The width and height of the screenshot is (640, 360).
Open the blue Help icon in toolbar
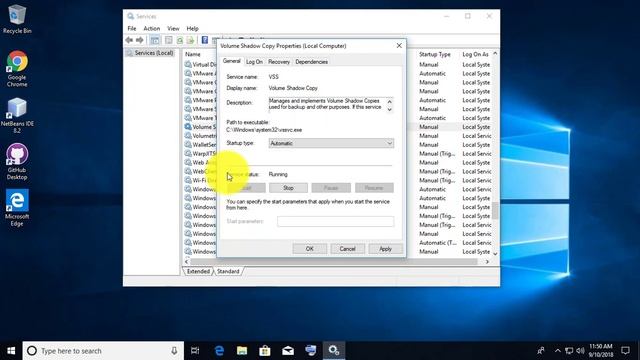205,40
